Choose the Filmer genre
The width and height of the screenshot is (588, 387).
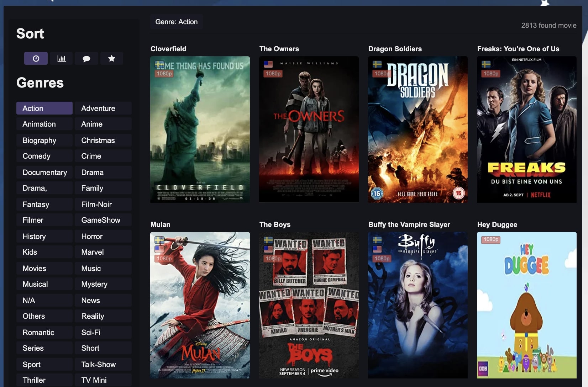pos(44,220)
